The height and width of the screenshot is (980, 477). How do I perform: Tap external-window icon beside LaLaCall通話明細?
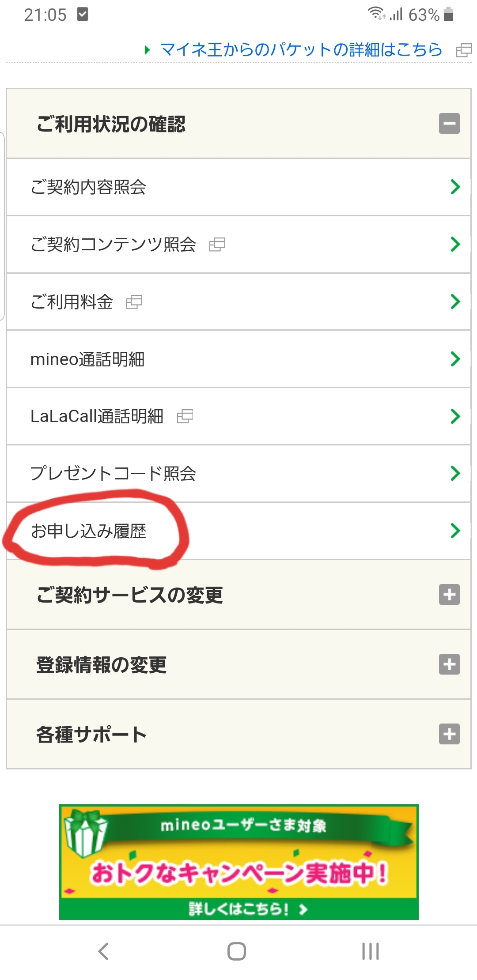coord(185,416)
